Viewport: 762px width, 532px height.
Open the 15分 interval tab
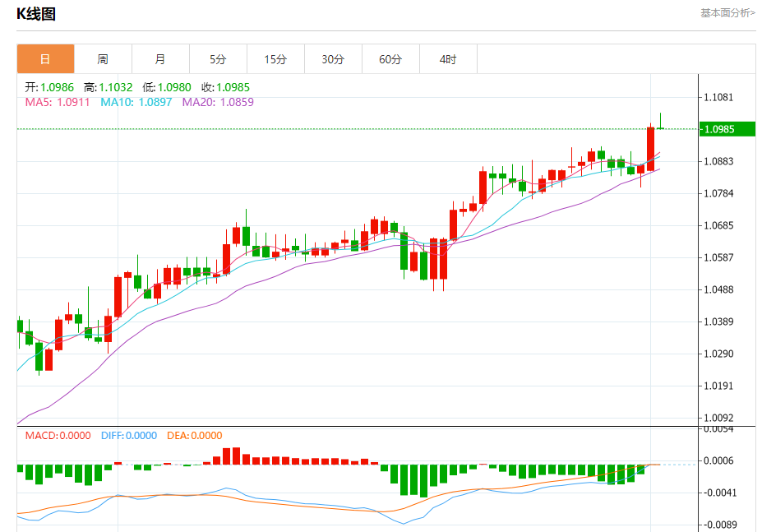275,59
